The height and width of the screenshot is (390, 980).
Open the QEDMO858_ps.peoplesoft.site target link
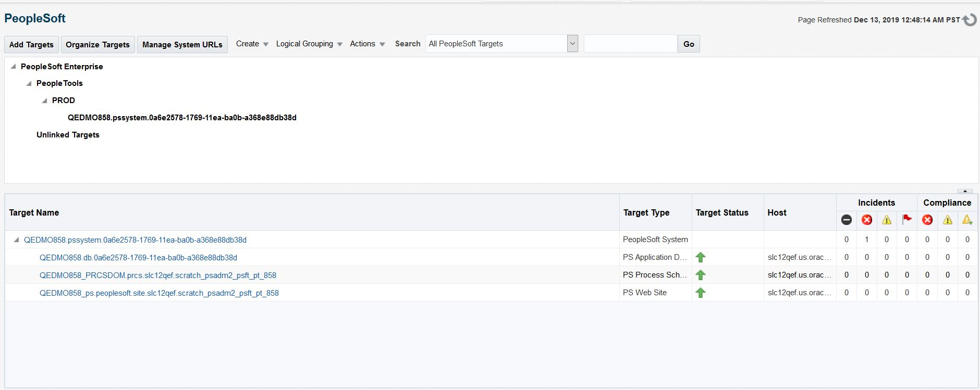tap(159, 293)
